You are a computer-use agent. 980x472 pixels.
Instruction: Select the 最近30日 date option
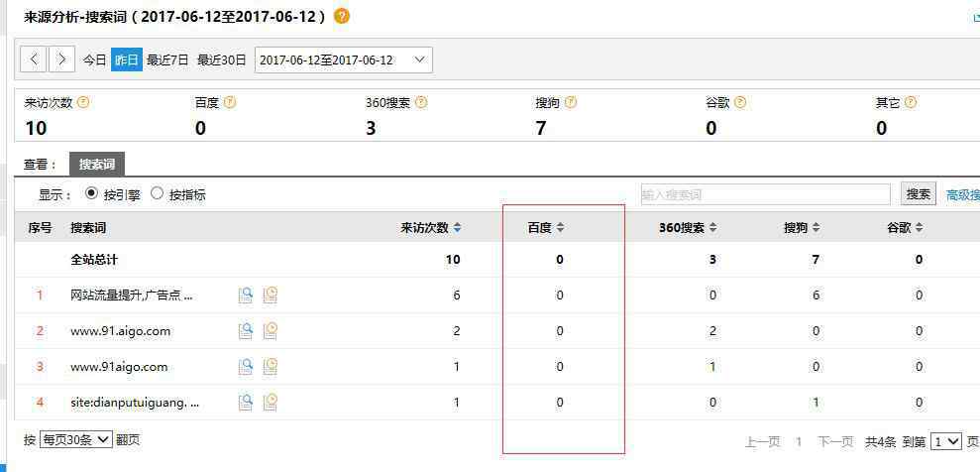[x=222, y=60]
